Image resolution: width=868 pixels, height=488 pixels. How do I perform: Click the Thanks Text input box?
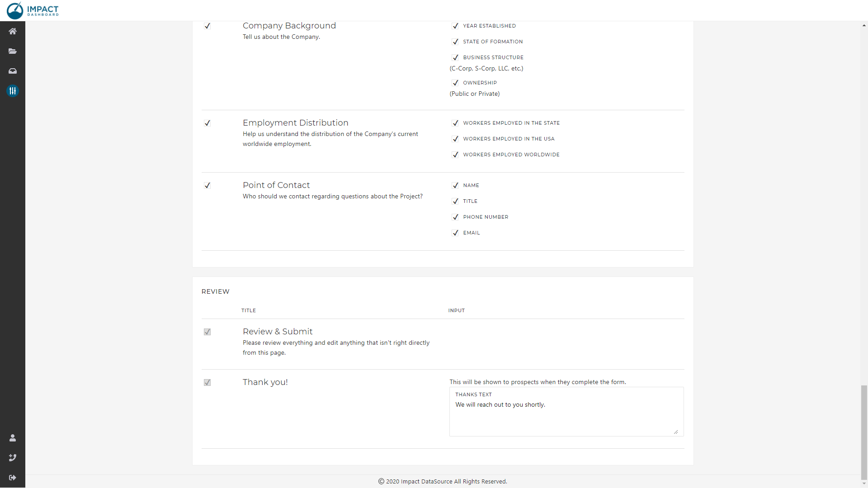pyautogui.click(x=566, y=416)
